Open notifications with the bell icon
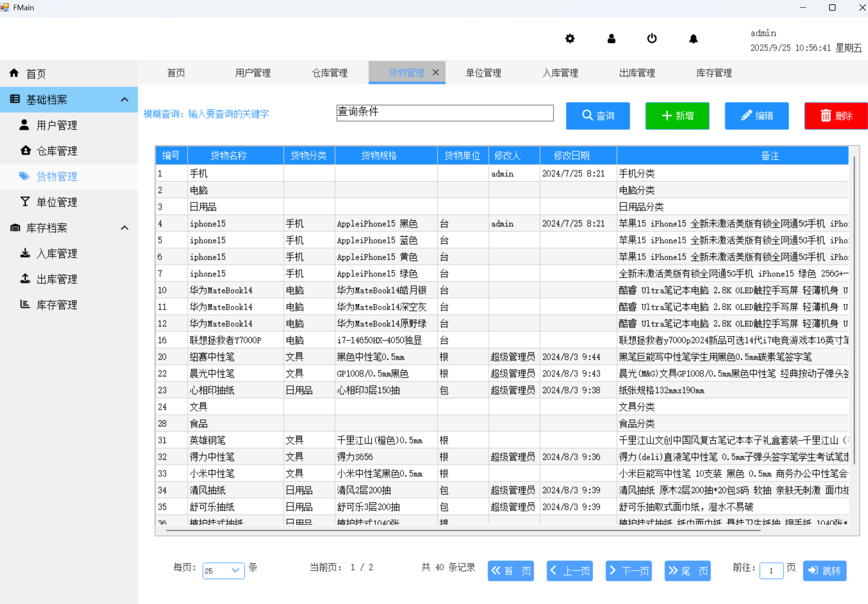Image resolution: width=868 pixels, height=604 pixels. click(693, 39)
